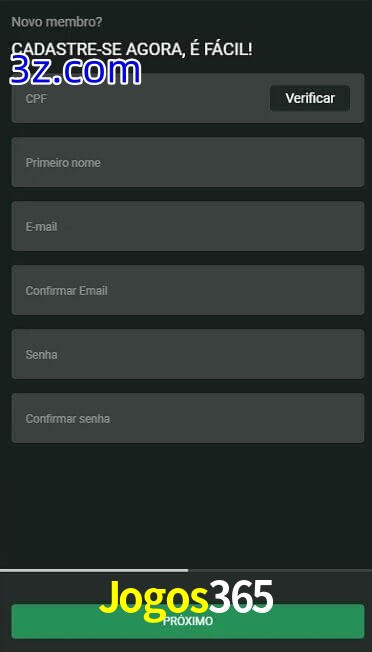Click the CADASTRE-SE AGORA heading text
The image size is (372, 652).
[x=132, y=49]
